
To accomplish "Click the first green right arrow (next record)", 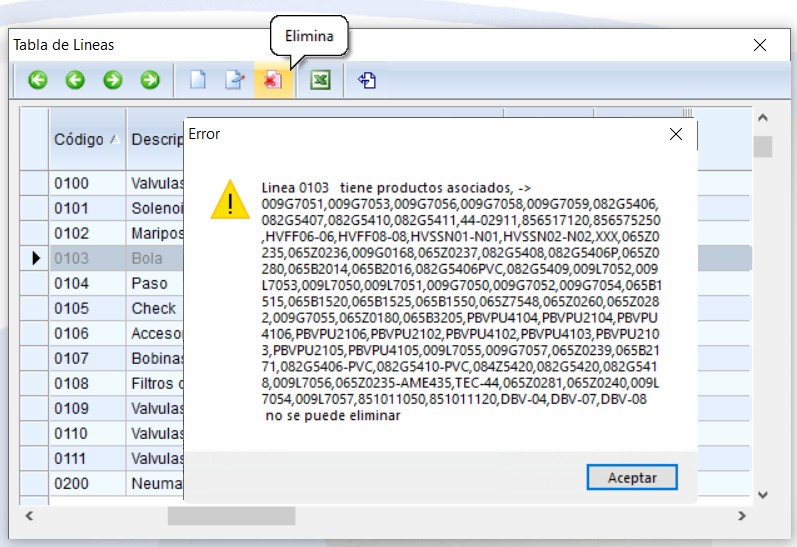I will [x=113, y=80].
